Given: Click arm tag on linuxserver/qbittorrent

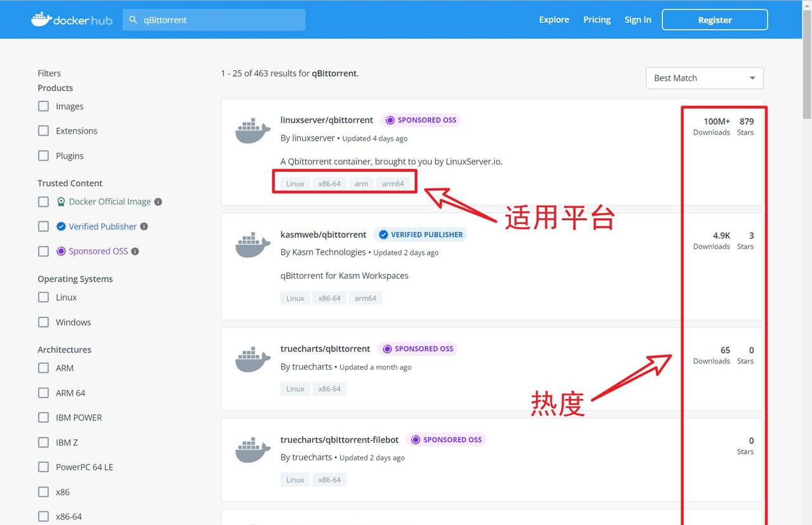Looking at the screenshot, I should [x=362, y=184].
